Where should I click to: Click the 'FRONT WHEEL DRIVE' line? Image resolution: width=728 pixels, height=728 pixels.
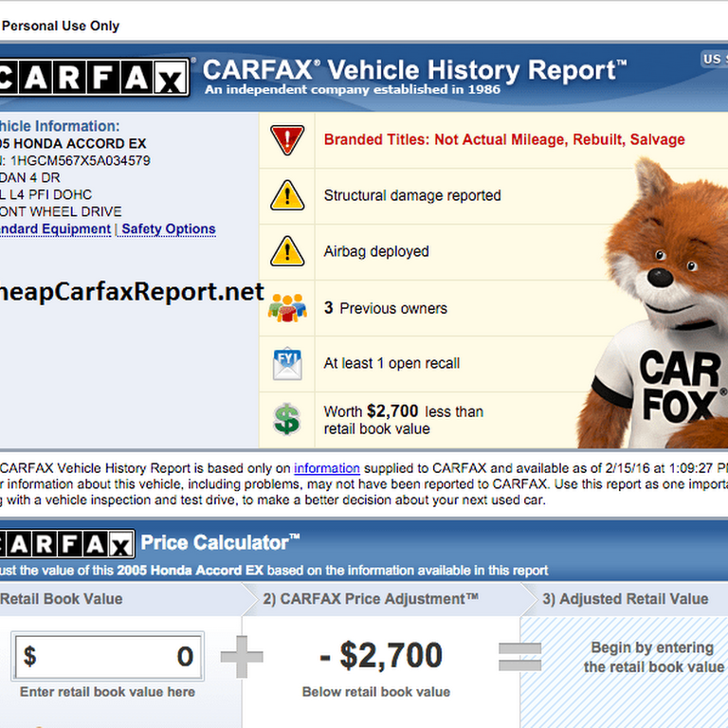[61, 211]
